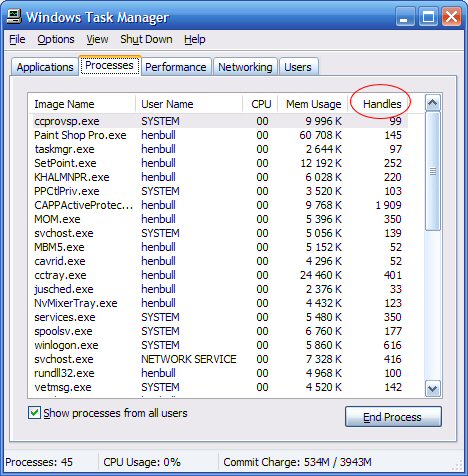Click the End Process button
This screenshot has height=476, width=468.
[393, 417]
